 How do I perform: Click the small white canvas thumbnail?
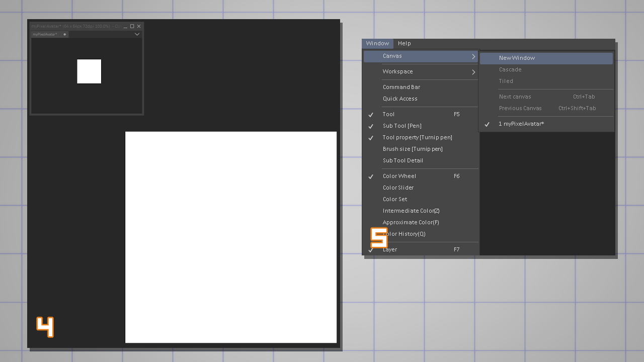(x=89, y=71)
